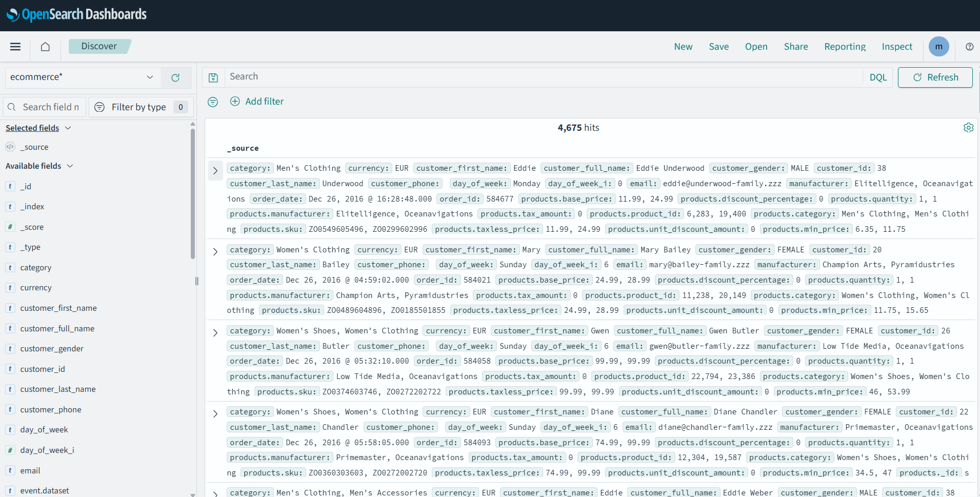Click the help question mark icon
This screenshot has height=497, width=980.
969,47
